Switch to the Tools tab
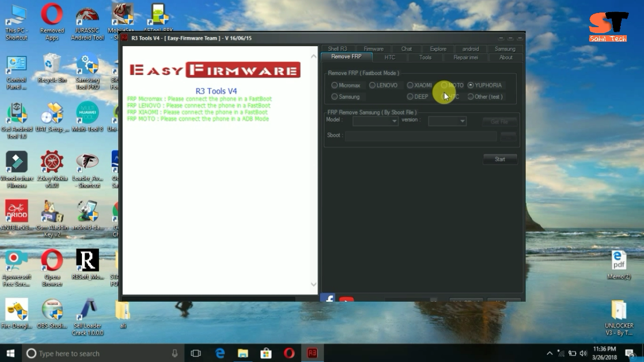Viewport: 644px width, 362px height. point(425,57)
